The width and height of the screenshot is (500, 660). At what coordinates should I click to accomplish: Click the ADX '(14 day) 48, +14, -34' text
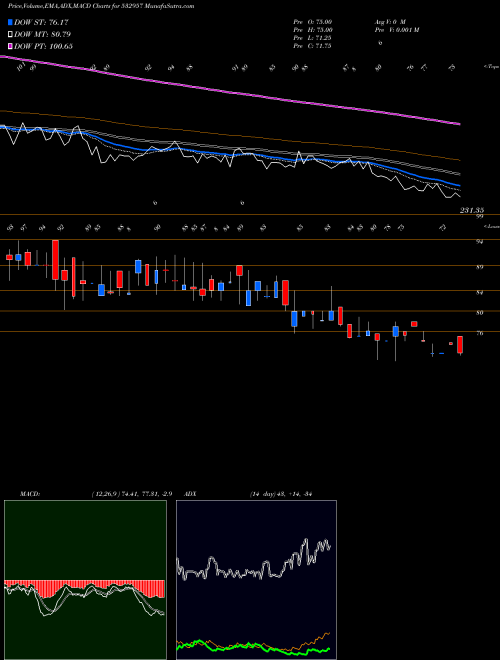tap(280, 494)
